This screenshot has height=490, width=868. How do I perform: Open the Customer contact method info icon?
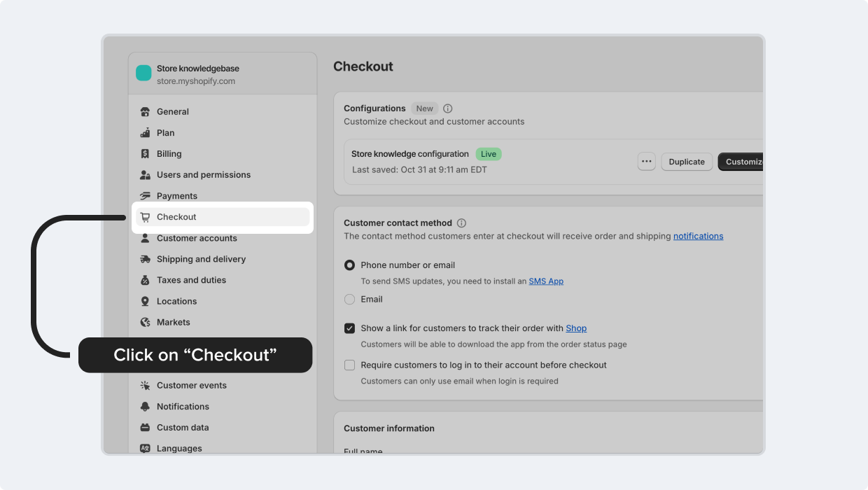click(x=461, y=223)
